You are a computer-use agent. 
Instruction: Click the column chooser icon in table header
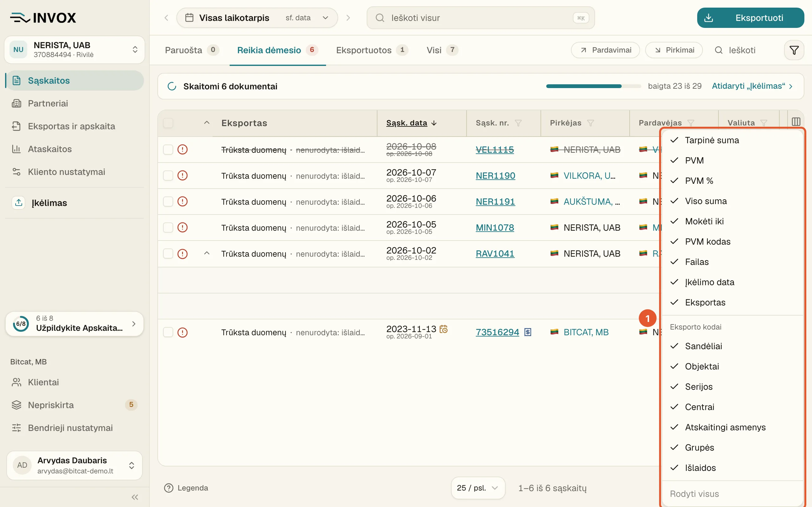796,122
